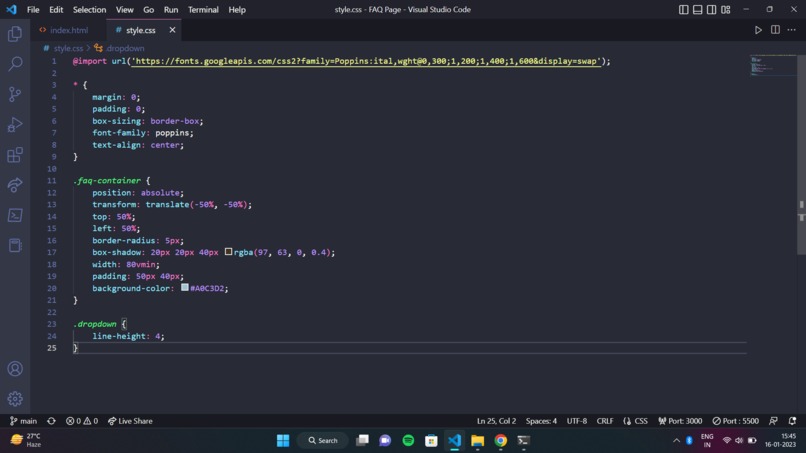Open Chrome from the taskbar
Viewport: 806px width, 453px height.
point(501,441)
